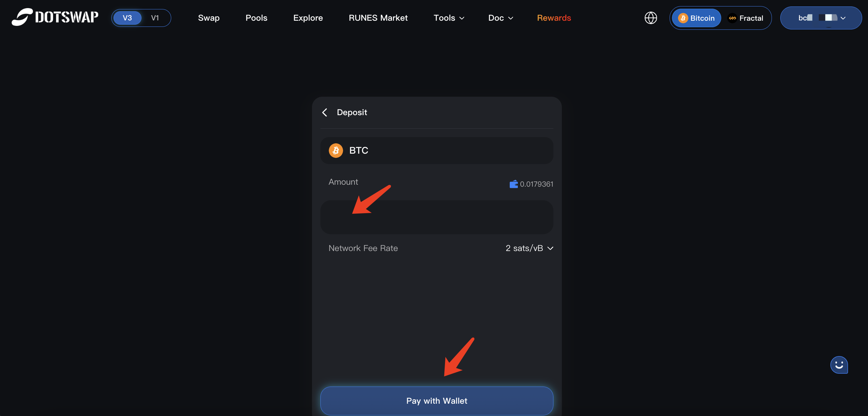Expand the Tools dropdown menu
868x416 pixels.
coord(449,18)
